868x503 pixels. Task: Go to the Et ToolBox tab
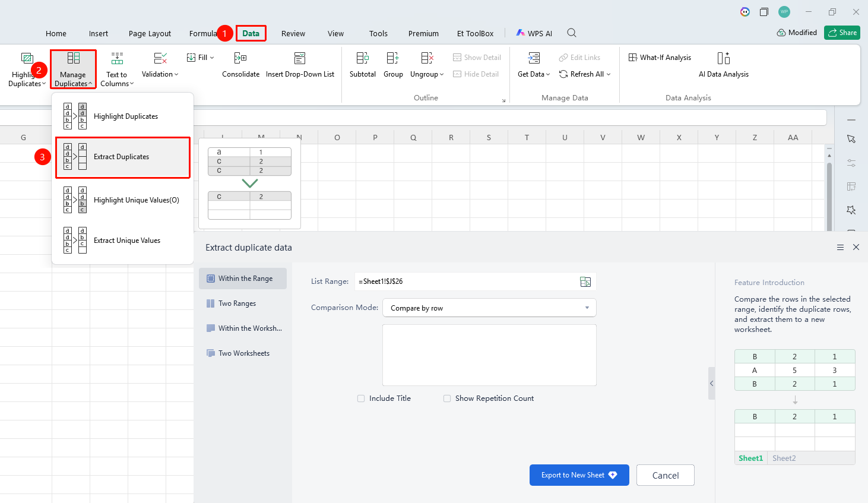[x=475, y=33]
